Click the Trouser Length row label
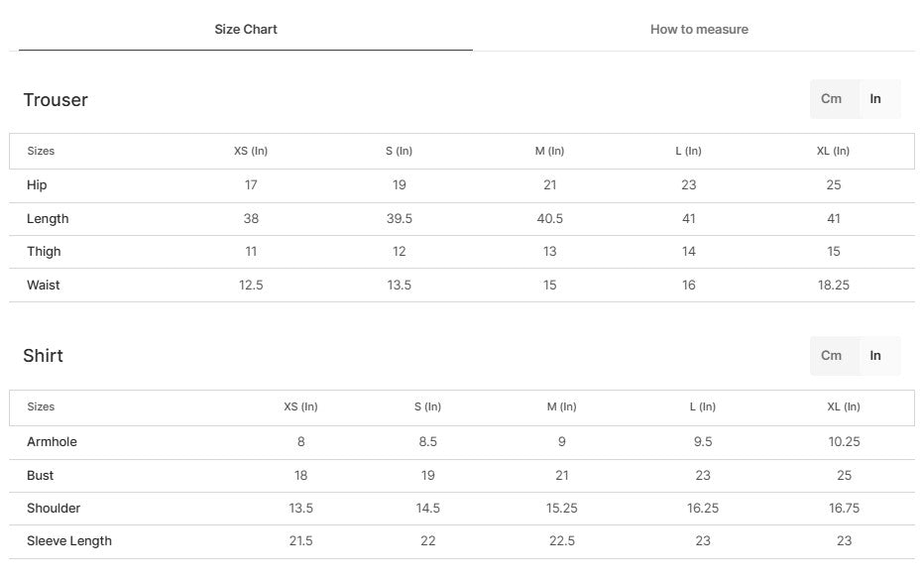Image resolution: width=924 pixels, height=577 pixels. click(48, 219)
